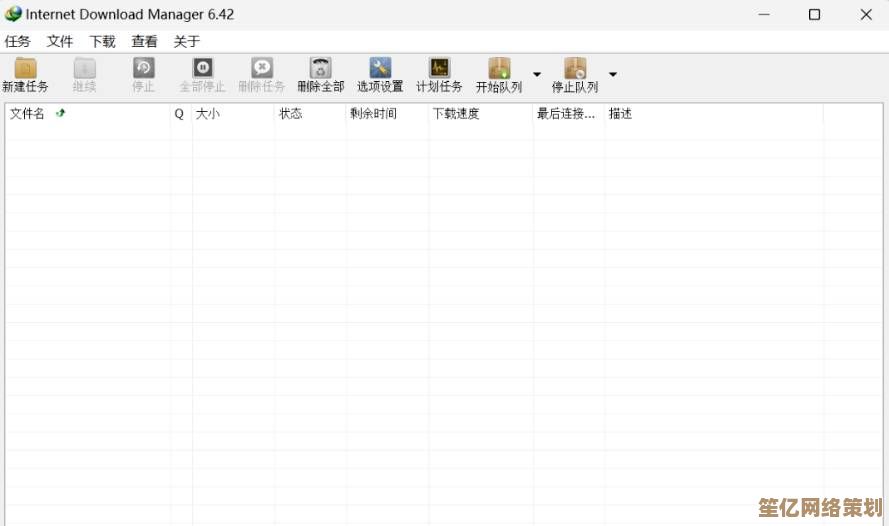
Task: Click the 新建任务 (New Task) toolbar icon
Action: tap(25, 70)
